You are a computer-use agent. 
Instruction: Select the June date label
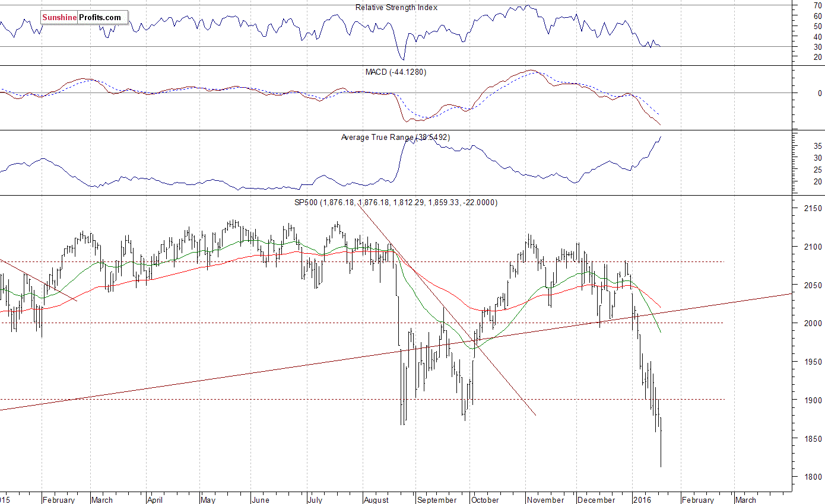pos(261,500)
